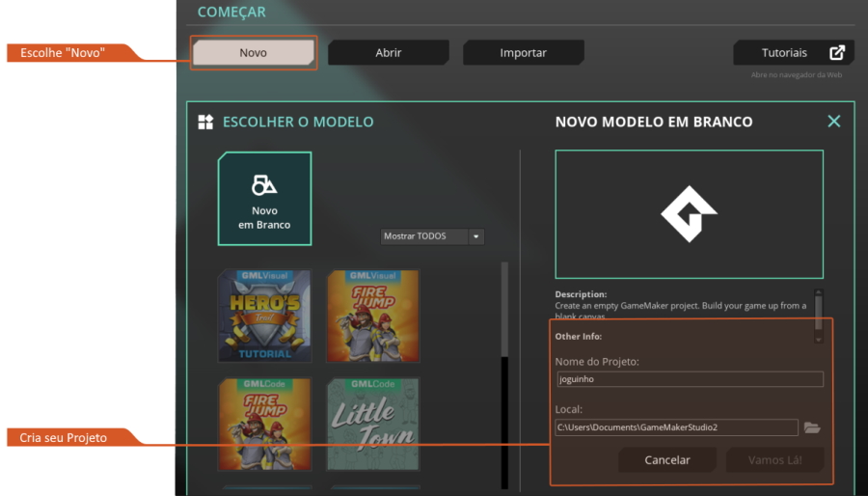Click the Novo button
The height and width of the screenshot is (496, 868).
(254, 52)
